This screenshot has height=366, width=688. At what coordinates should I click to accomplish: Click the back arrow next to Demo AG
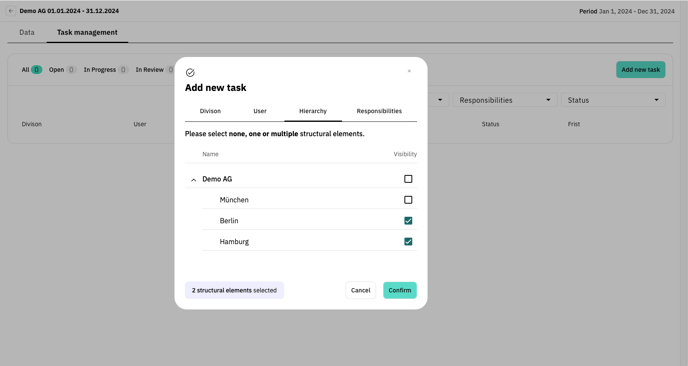pos(11,11)
